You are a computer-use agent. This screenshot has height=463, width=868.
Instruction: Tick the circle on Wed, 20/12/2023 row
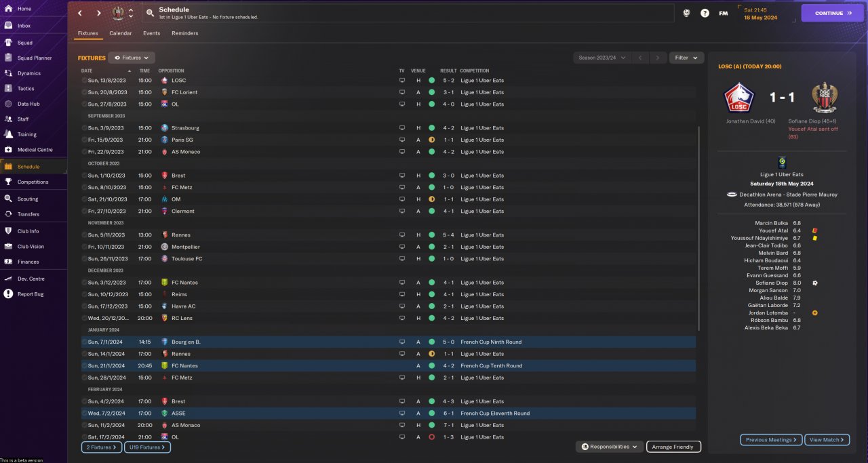point(85,318)
